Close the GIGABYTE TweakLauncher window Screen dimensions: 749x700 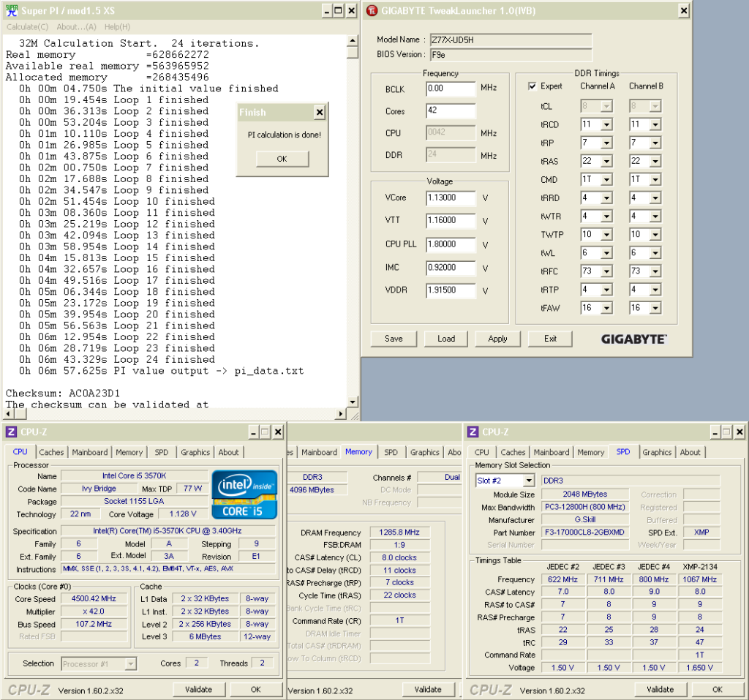pos(683,11)
